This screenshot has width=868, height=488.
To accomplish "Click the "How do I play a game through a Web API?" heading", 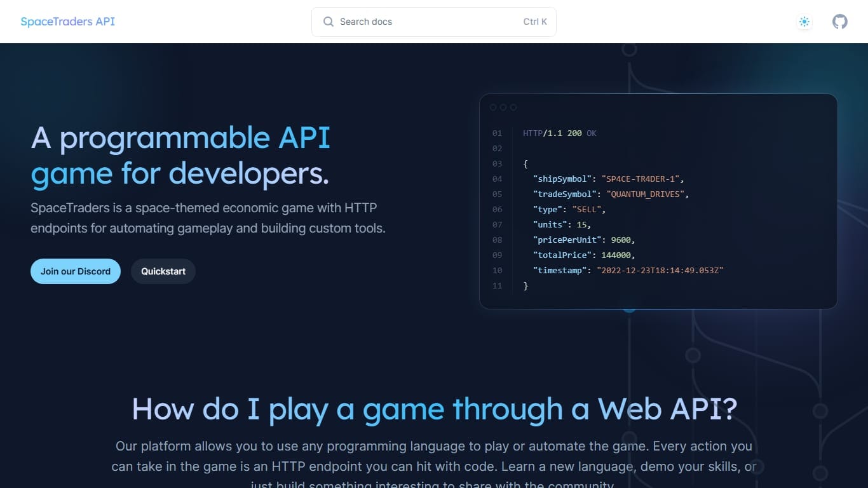I will pos(434,409).
